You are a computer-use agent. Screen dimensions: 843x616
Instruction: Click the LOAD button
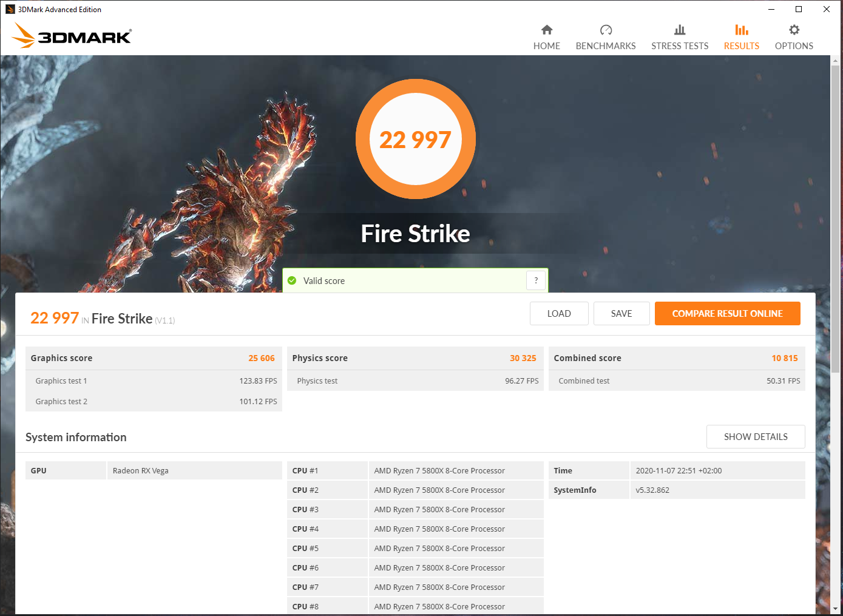559,314
